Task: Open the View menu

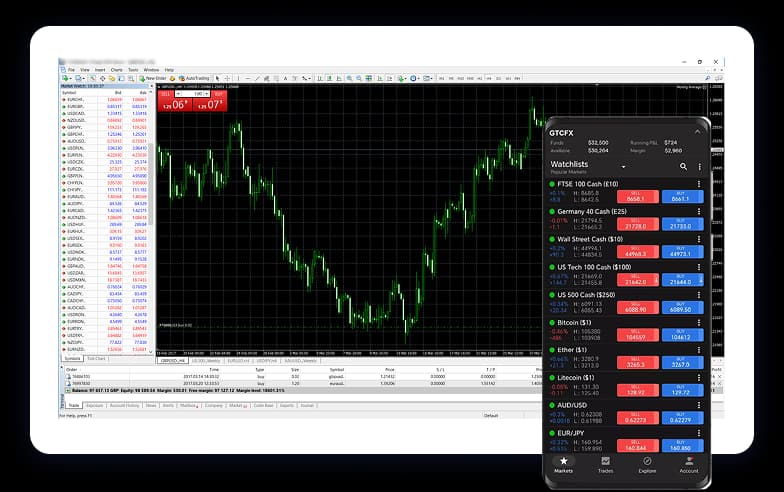Action: click(x=85, y=70)
